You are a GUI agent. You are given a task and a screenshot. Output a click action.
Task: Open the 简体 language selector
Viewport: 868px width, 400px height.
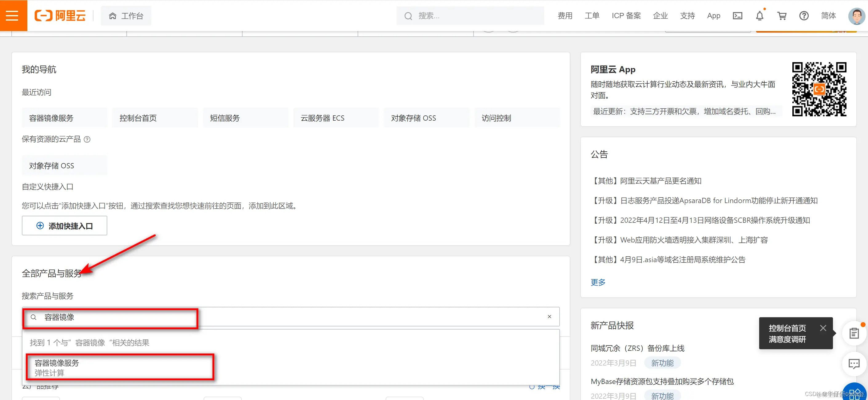(829, 15)
